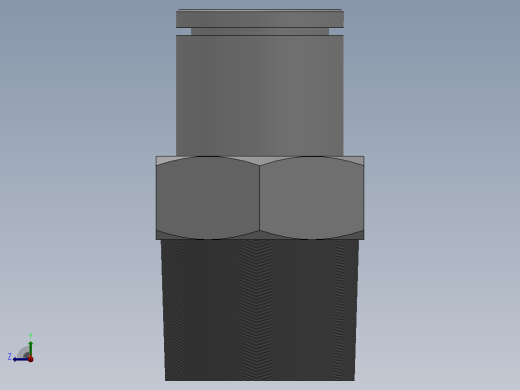Select the dark tapered threaded section
Screen dimensions: 520x390
(260, 310)
